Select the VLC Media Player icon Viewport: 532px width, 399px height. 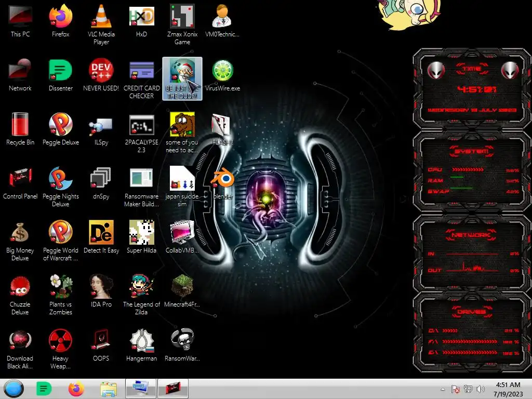(101, 24)
